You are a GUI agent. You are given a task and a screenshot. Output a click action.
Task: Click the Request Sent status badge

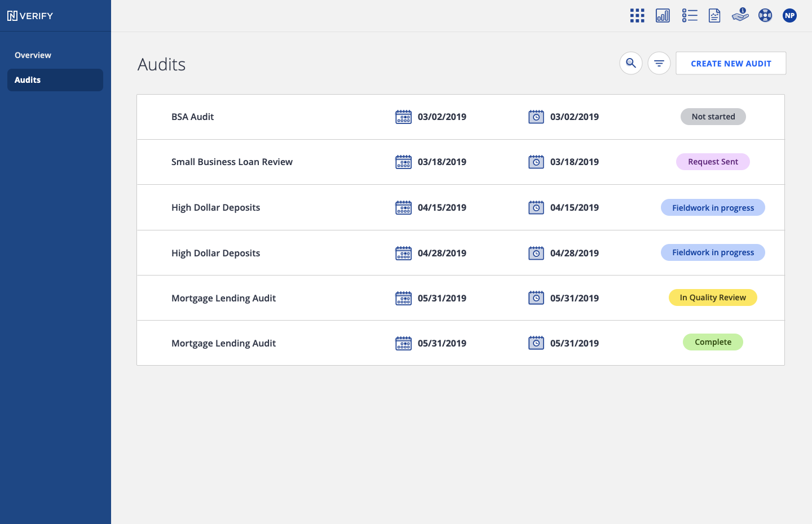pyautogui.click(x=713, y=162)
